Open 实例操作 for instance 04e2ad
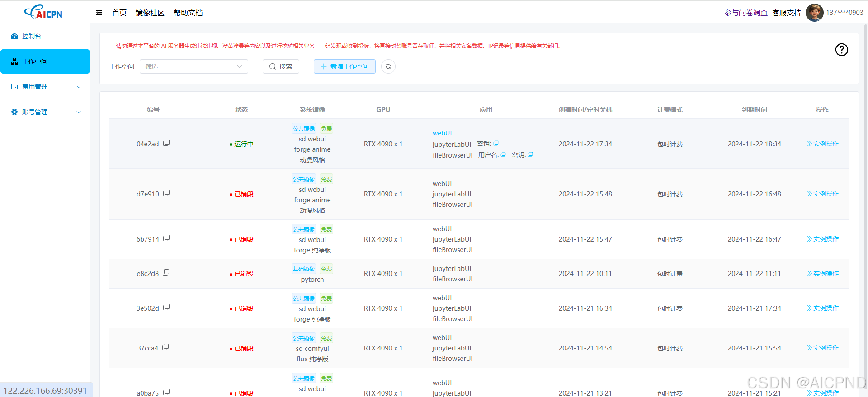 [x=823, y=144]
